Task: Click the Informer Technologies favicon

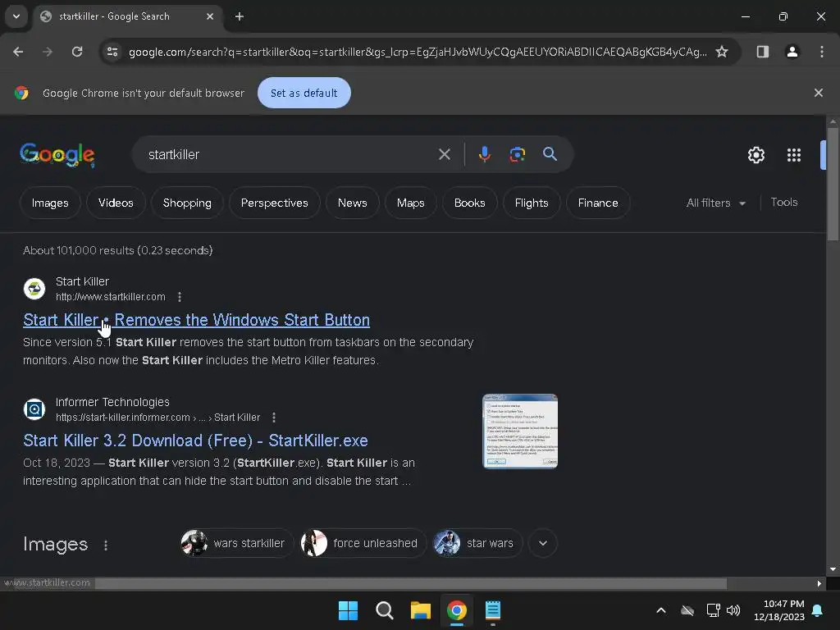Action: point(34,409)
